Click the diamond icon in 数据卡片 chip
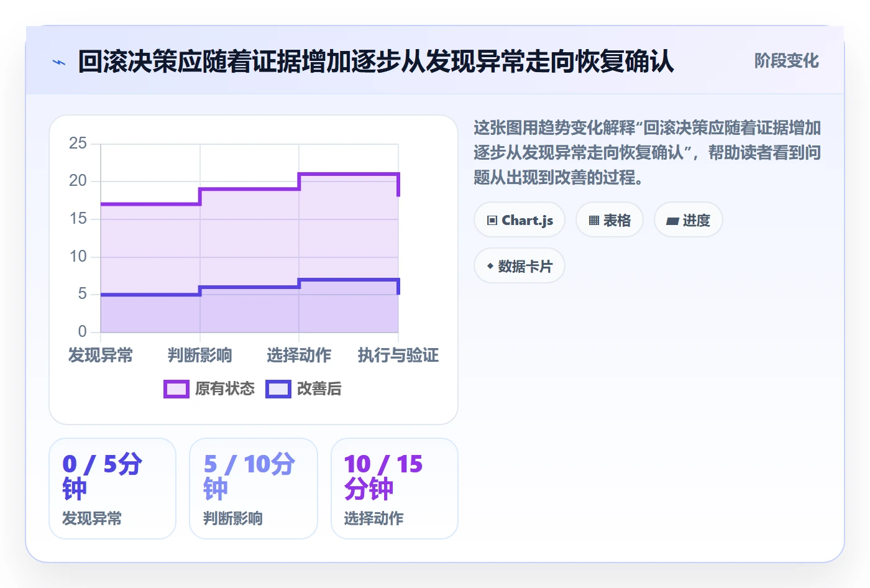This screenshot has width=870, height=588. click(490, 266)
